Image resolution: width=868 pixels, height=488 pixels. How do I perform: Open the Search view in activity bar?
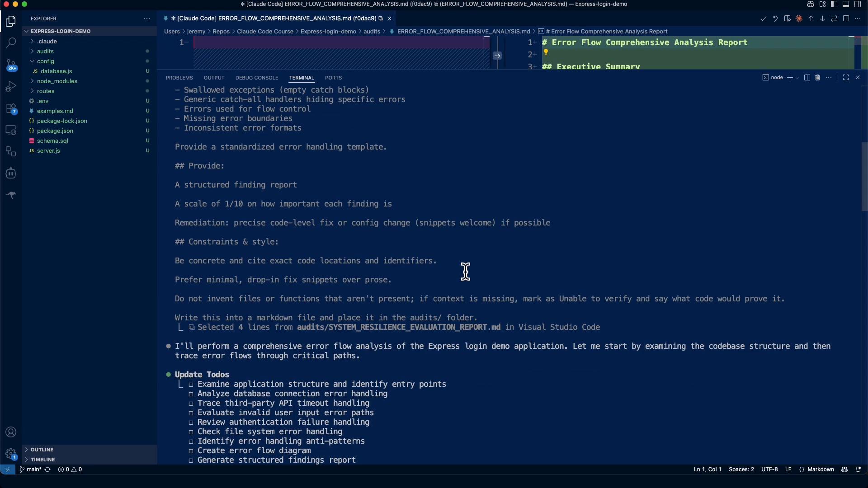(x=11, y=43)
